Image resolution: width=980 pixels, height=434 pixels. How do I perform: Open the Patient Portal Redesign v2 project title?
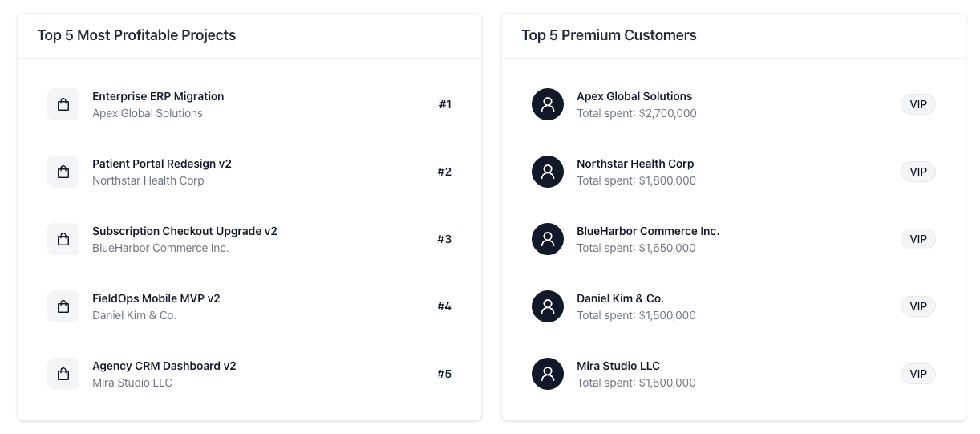tap(162, 164)
